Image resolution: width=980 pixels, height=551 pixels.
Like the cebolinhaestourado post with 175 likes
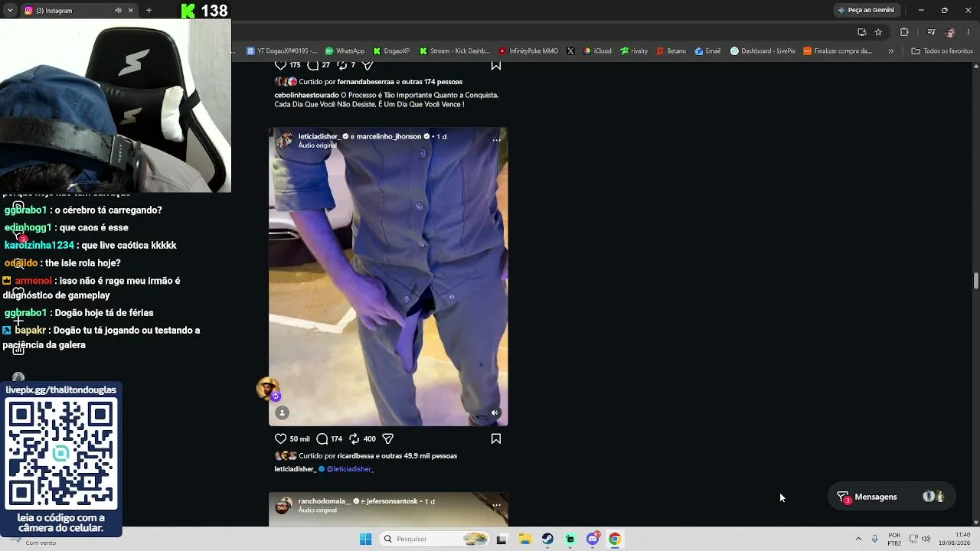[x=280, y=65]
